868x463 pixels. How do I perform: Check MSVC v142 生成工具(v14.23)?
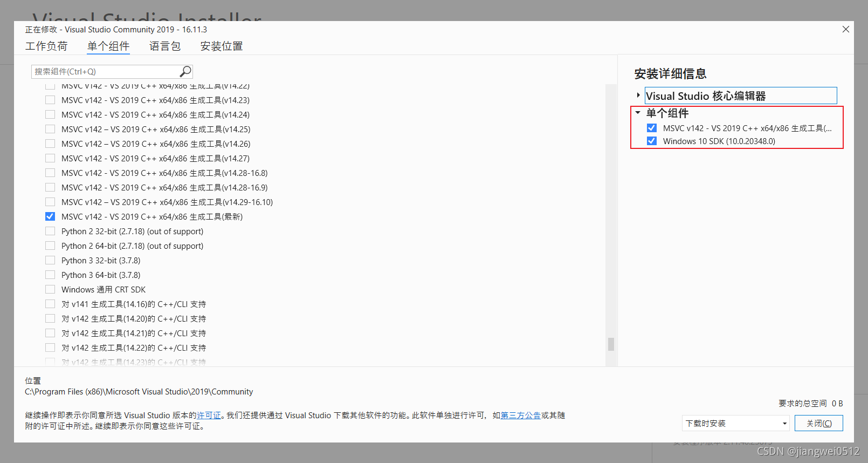tap(50, 100)
